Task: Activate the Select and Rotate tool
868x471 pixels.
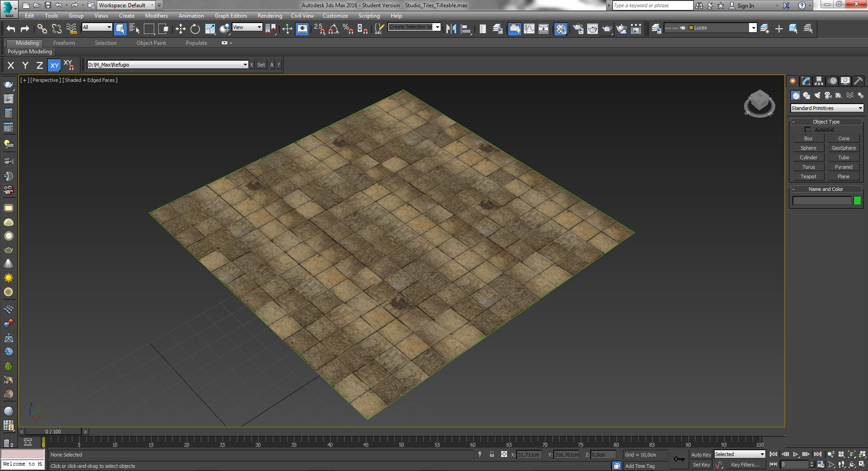Action: [x=195, y=29]
